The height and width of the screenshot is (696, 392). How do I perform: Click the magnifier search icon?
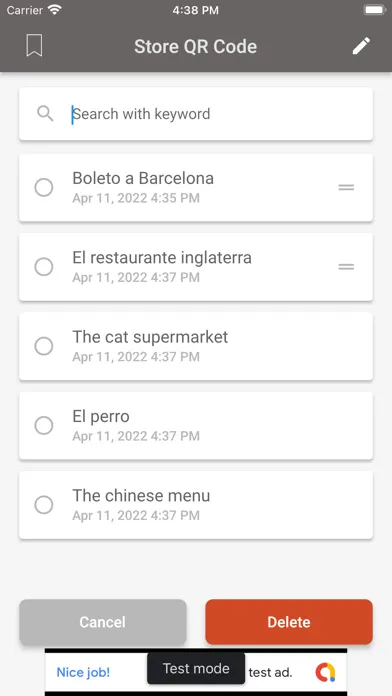tap(45, 114)
